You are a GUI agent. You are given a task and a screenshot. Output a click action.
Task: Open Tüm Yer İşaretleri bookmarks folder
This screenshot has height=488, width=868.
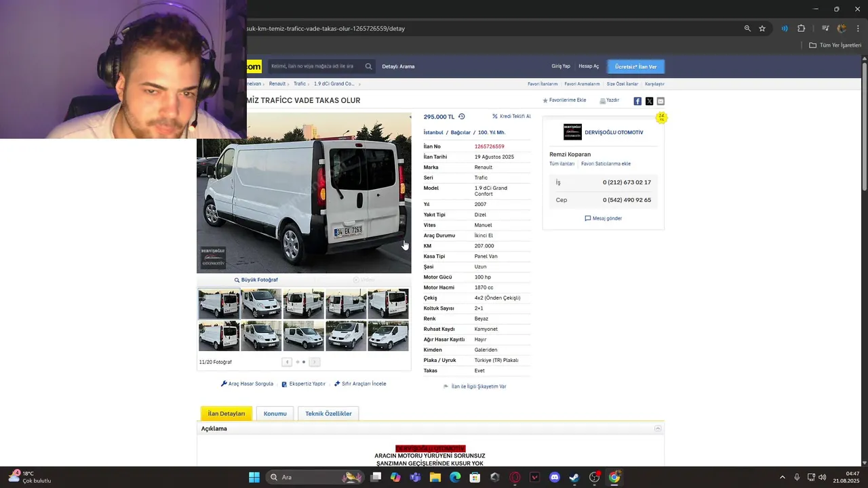(835, 45)
